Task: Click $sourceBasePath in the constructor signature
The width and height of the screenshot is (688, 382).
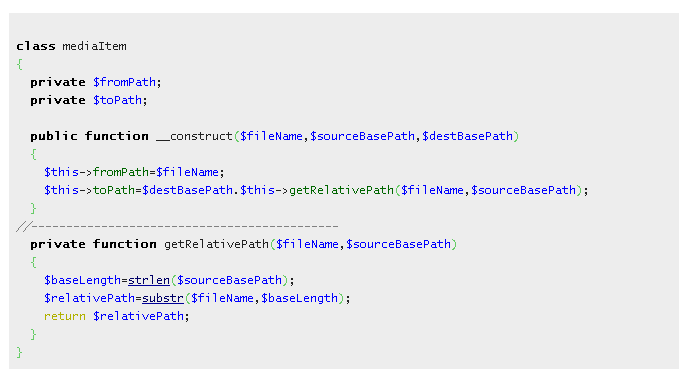Action: 362,136
